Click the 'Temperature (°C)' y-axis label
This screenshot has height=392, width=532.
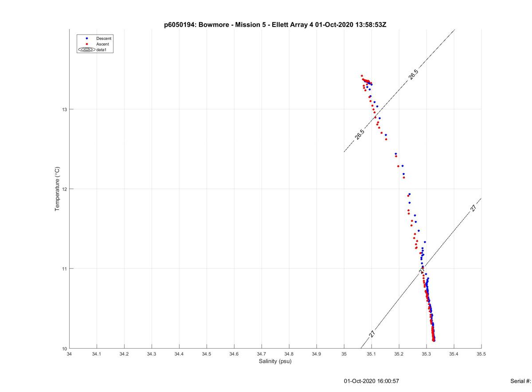click(57, 189)
